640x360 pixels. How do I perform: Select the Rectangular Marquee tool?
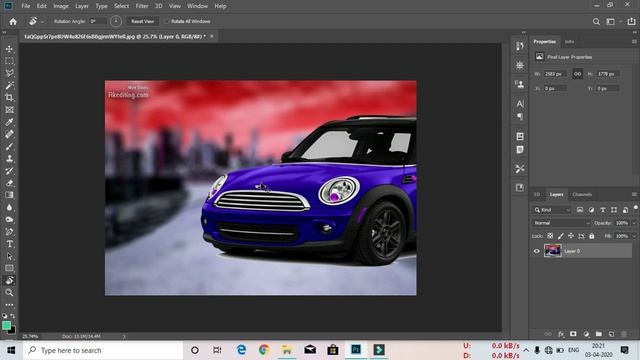[x=9, y=61]
